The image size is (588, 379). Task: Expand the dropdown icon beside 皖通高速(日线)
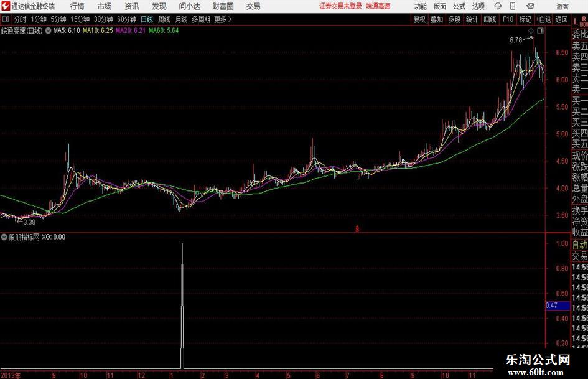48,30
